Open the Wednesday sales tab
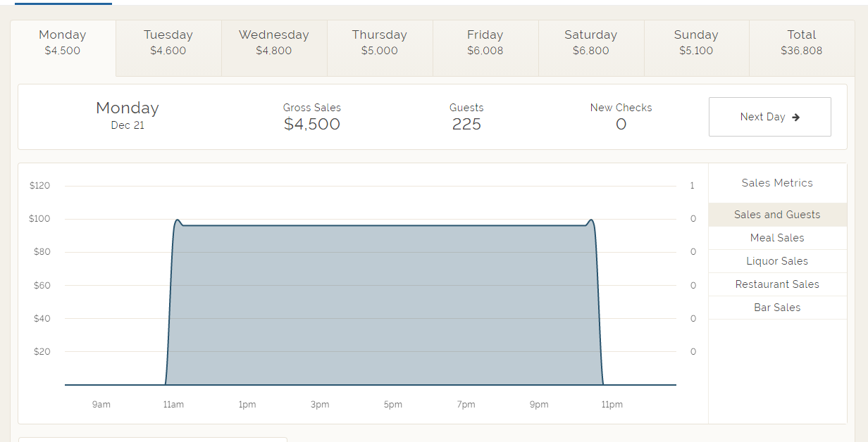 (x=273, y=42)
